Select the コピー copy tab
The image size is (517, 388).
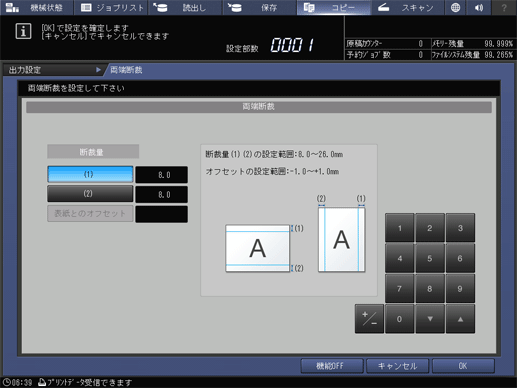tap(334, 7)
